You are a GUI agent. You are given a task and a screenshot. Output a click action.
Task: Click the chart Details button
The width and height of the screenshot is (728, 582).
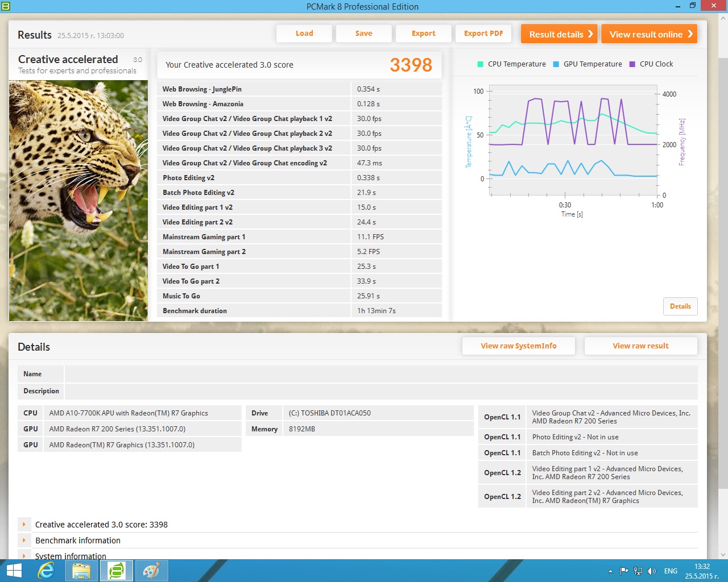(x=680, y=306)
